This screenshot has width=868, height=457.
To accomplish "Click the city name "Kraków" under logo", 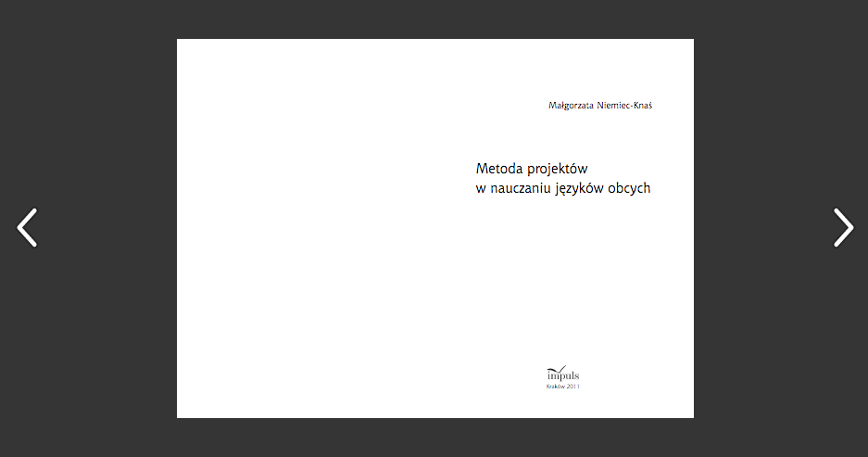I will [555, 387].
